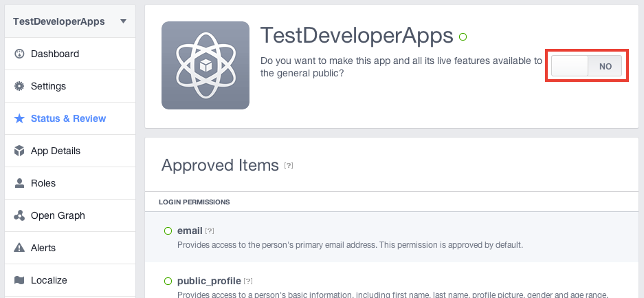
Task: Click the Settings gear icon
Action: (x=19, y=86)
